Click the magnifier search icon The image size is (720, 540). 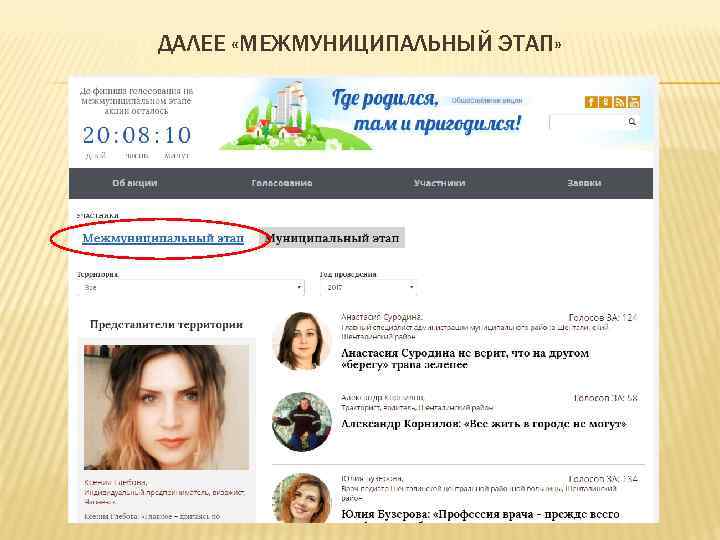pyautogui.click(x=632, y=122)
